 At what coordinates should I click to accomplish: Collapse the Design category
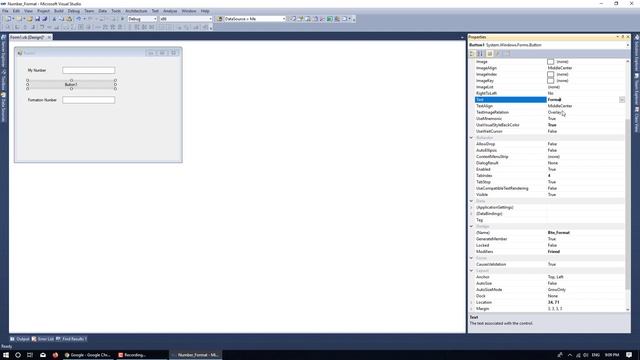471,227
